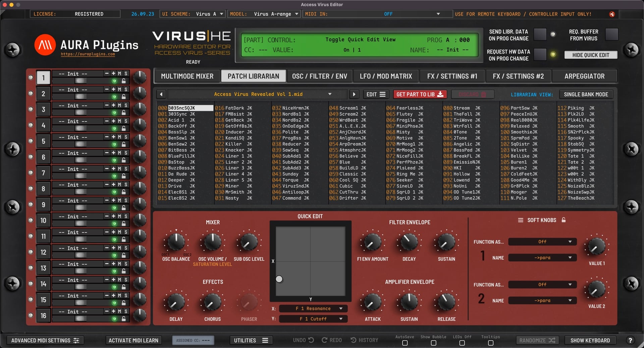Mute part 1 with the M button
The width and height of the screenshot is (644, 348).
[119, 74]
